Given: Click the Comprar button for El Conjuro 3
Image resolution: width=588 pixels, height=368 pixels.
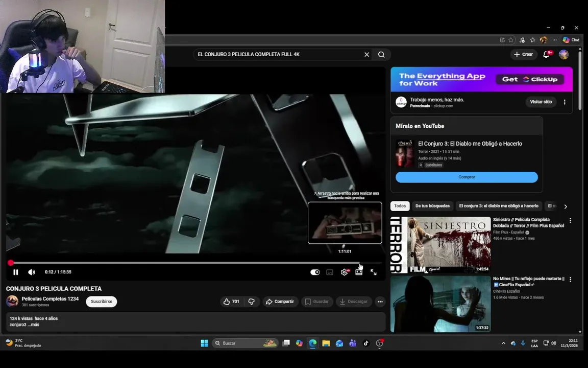Looking at the screenshot, I should click(467, 177).
